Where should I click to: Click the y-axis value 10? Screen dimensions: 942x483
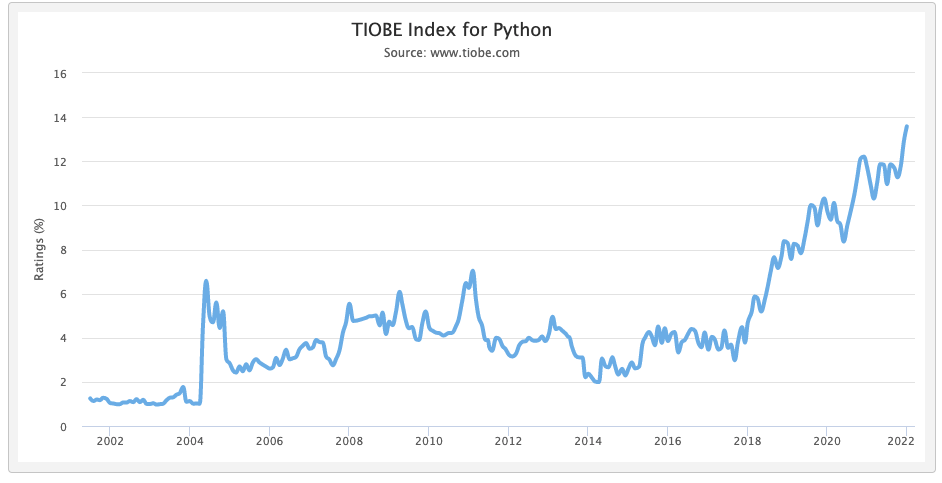click(x=60, y=206)
